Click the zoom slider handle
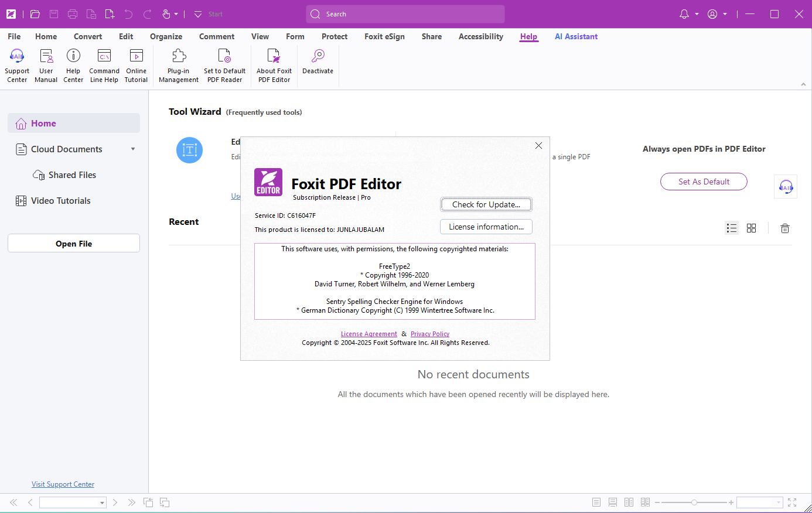812x513 pixels. click(x=694, y=502)
